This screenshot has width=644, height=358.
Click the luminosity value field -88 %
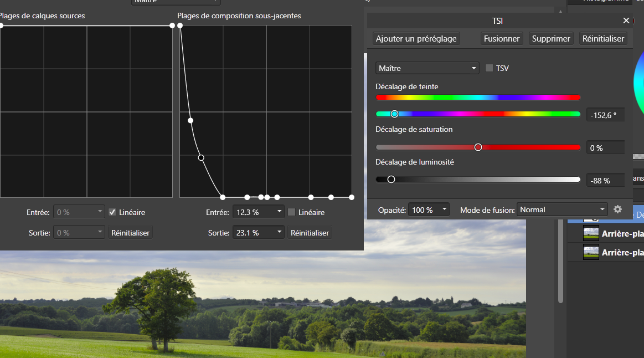click(x=605, y=181)
